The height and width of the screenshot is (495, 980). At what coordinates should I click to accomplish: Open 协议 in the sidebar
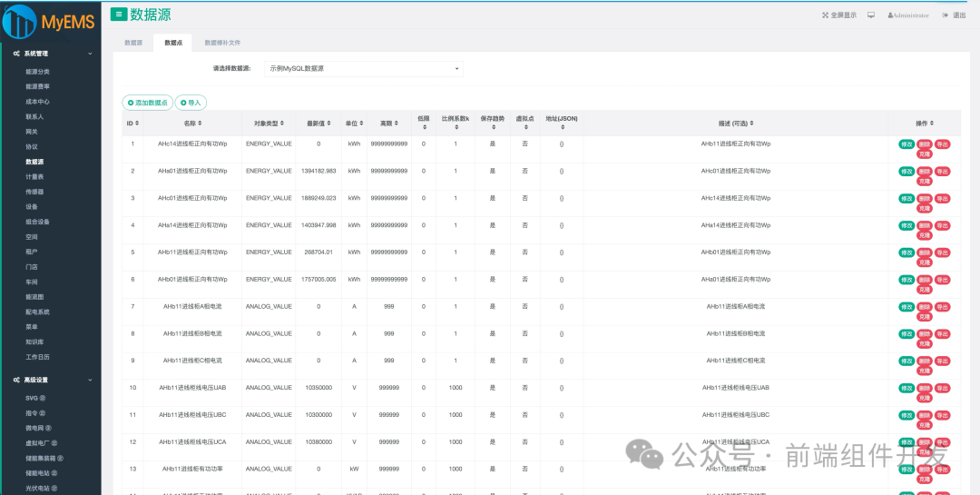tap(31, 146)
